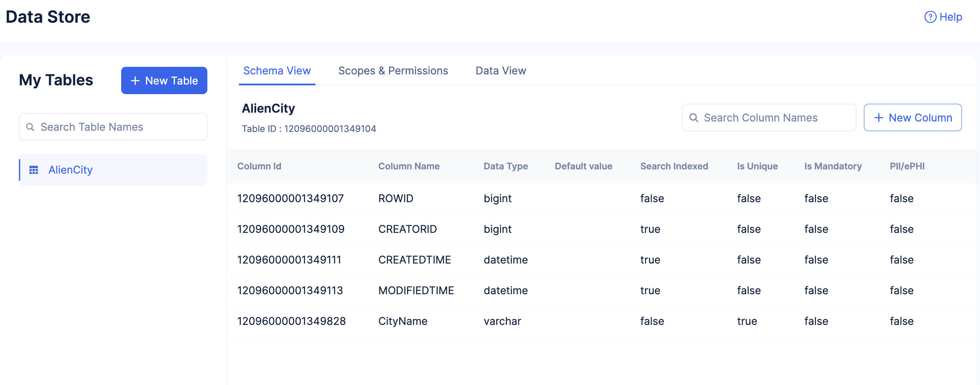This screenshot has height=385, width=980.
Task: Click Search Indexed true value for CREATORID
Action: click(650, 229)
